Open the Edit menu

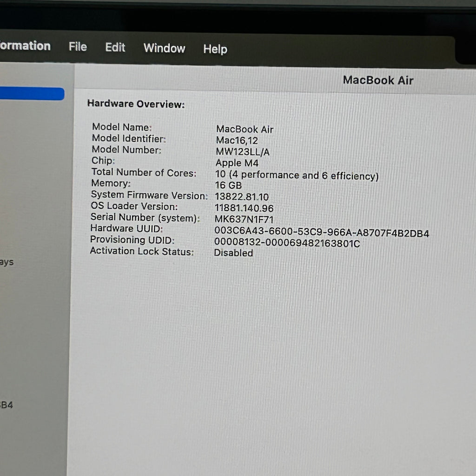pyautogui.click(x=115, y=47)
